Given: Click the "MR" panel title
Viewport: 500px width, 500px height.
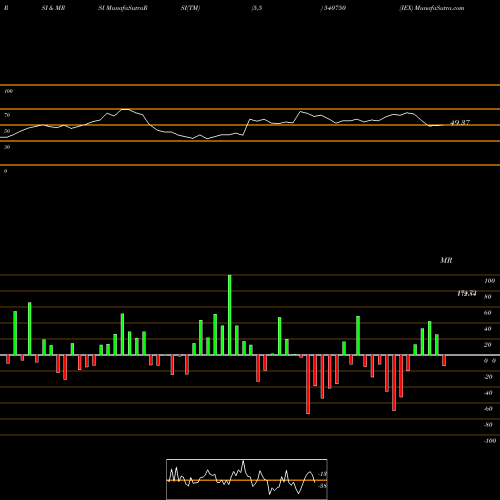Looking at the screenshot, I should [446, 260].
